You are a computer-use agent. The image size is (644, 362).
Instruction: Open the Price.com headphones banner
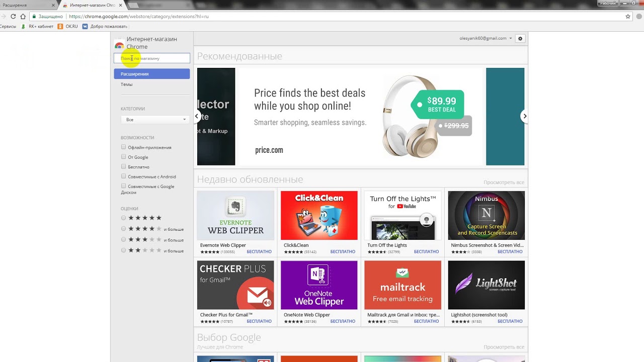[361, 117]
